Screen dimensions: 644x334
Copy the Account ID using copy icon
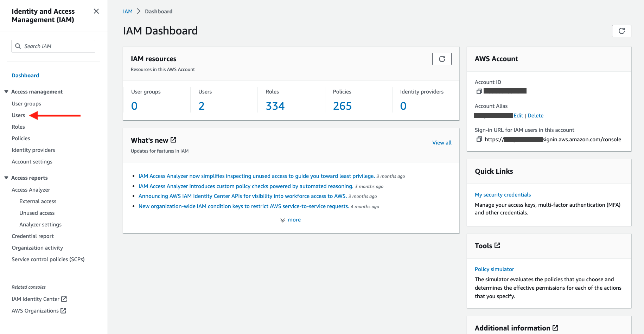[479, 91]
